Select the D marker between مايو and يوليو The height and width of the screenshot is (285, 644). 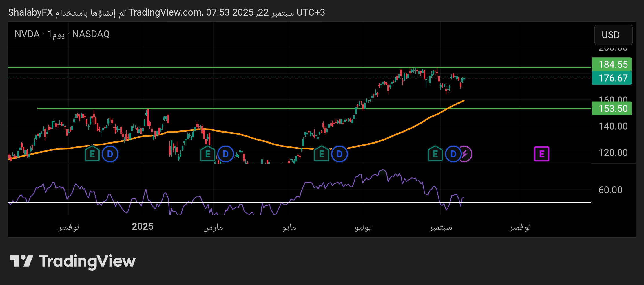point(340,154)
